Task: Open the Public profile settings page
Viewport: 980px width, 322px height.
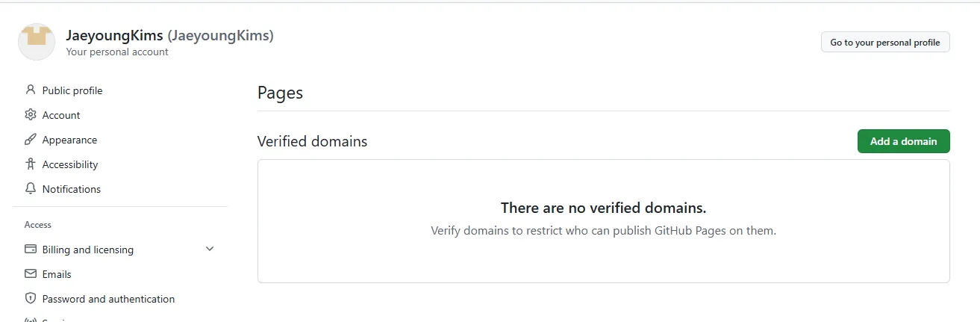Action: click(72, 90)
